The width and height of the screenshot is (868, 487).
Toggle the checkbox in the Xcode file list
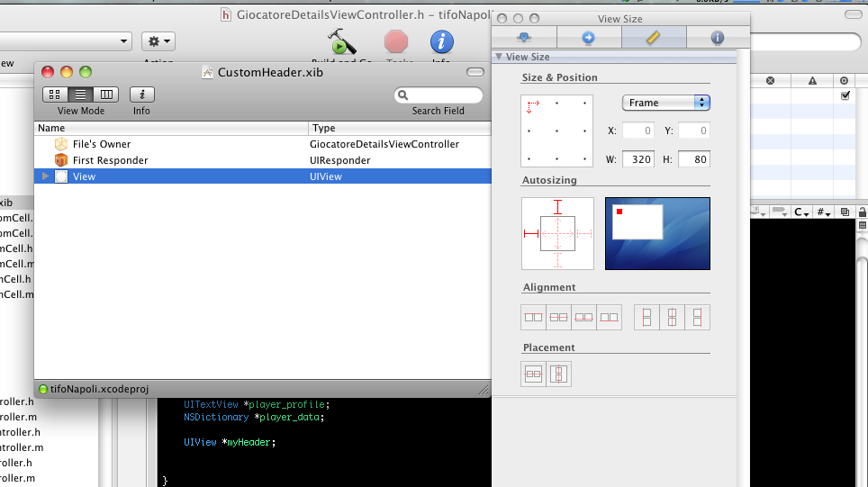845,95
